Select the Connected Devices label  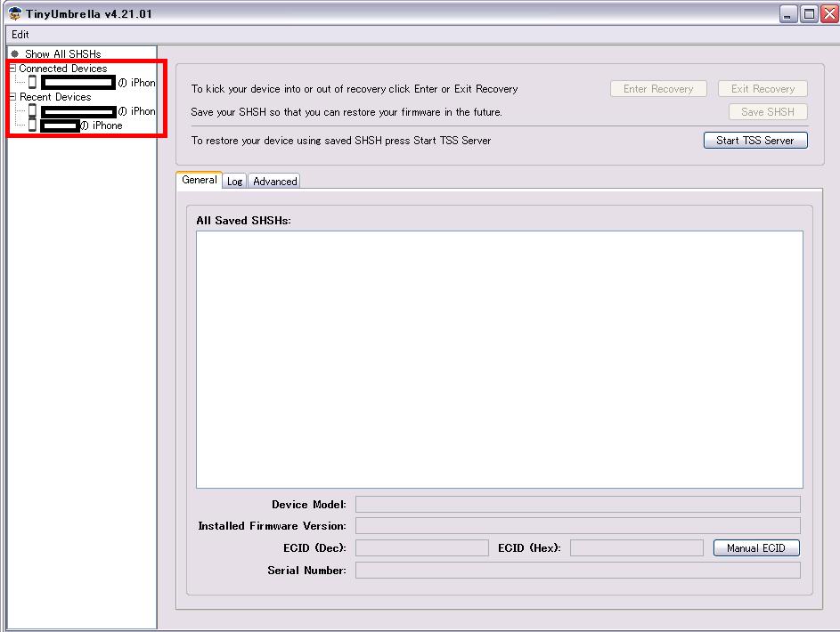[63, 68]
